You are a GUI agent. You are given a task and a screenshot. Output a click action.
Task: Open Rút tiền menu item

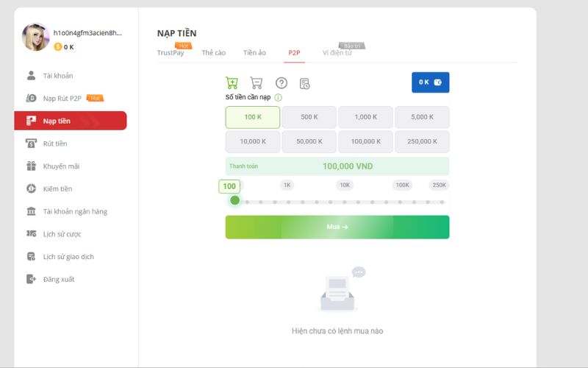[54, 144]
